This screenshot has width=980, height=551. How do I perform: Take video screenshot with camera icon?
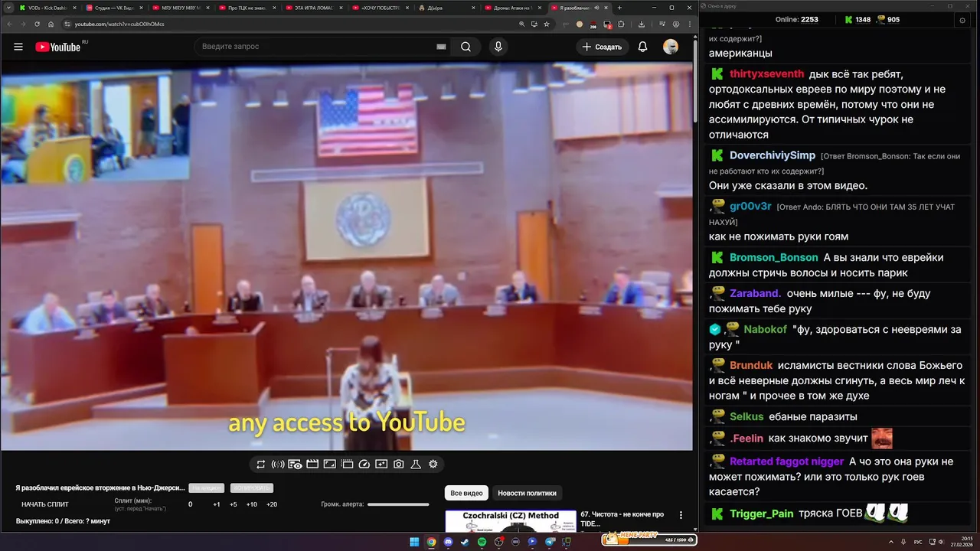(x=399, y=464)
